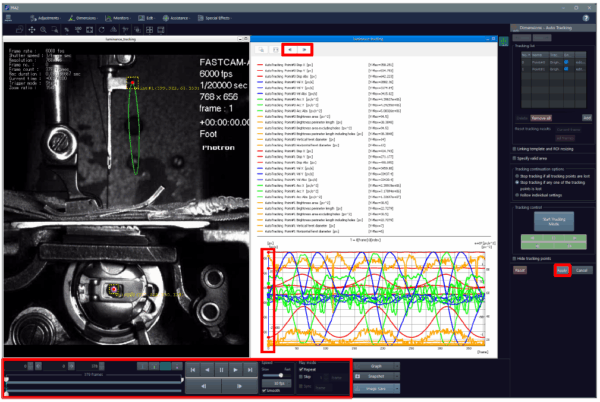Image resolution: width=600 pixels, height=402 pixels.
Task: Click the hamburger menu icon at top-left
Action: tap(9, 17)
